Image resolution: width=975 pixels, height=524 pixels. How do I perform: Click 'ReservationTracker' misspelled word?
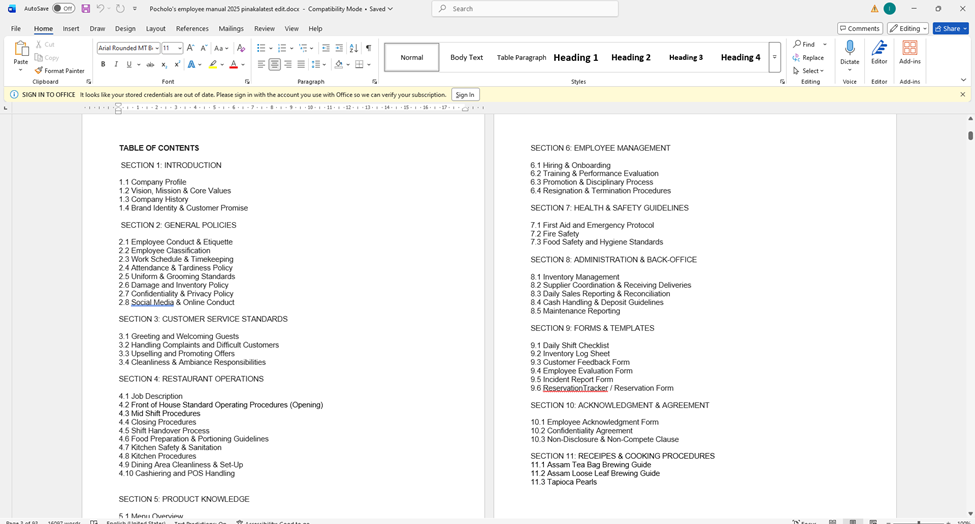[575, 388]
